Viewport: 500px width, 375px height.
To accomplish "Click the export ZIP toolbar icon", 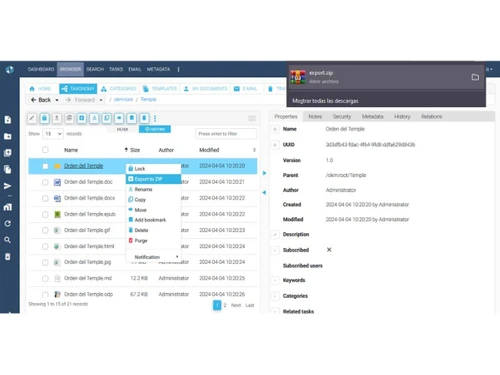I will point(82,118).
